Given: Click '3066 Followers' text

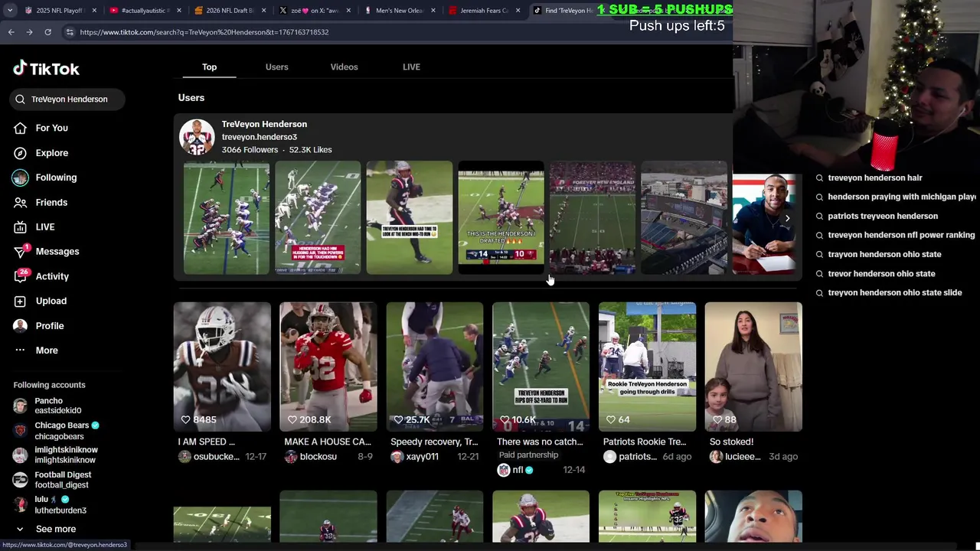Looking at the screenshot, I should click(x=250, y=150).
